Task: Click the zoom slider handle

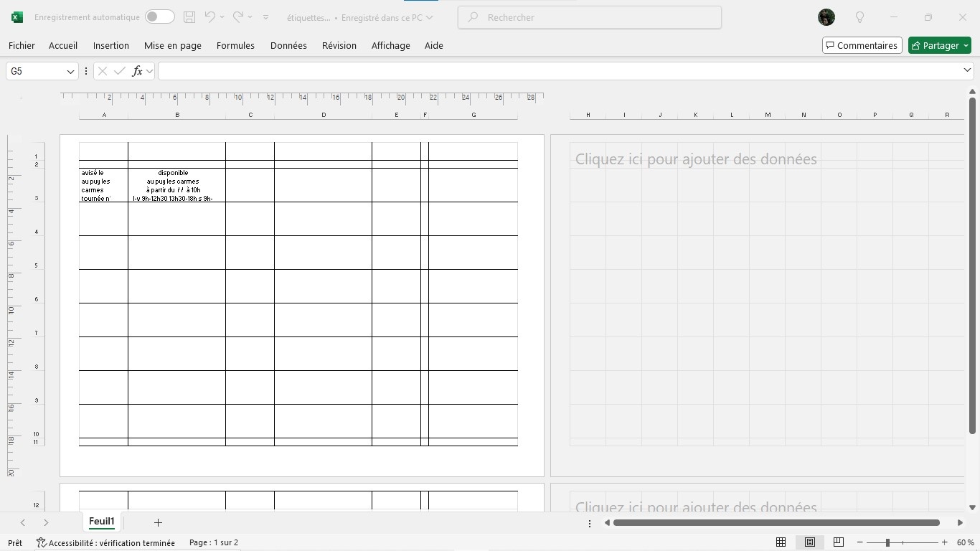Action: 887,542
